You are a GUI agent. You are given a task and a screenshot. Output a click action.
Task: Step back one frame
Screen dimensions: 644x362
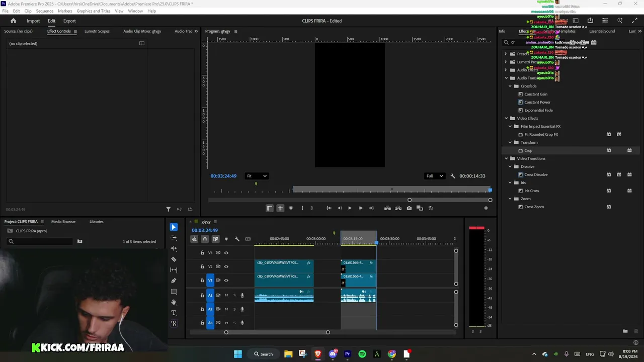click(339, 208)
